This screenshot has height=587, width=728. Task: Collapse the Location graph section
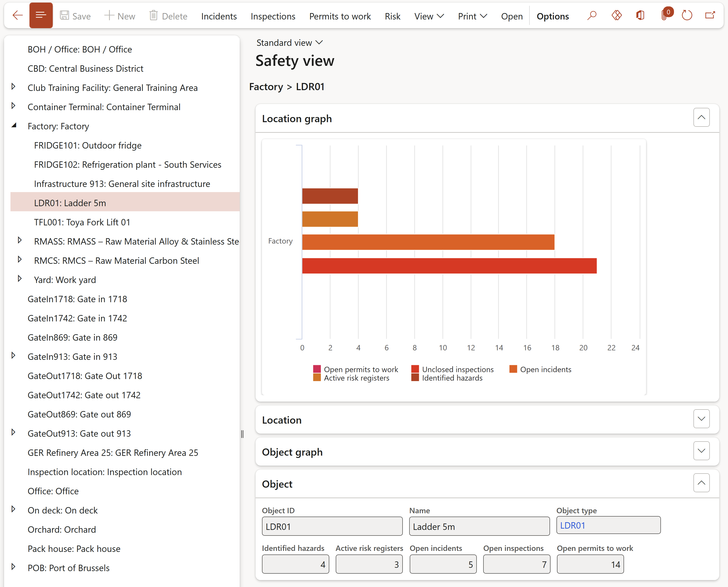click(701, 117)
